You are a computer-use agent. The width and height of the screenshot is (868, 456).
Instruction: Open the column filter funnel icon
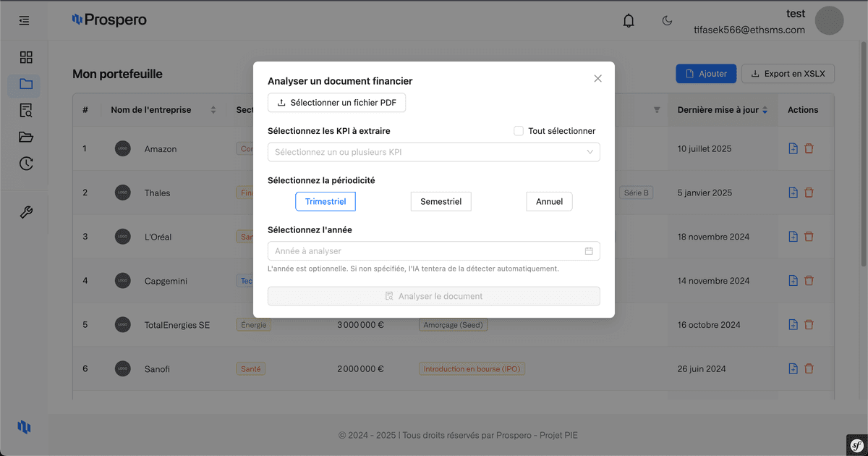click(656, 110)
